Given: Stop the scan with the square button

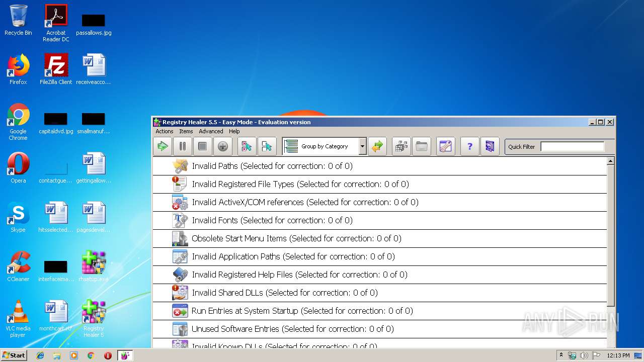Looking at the screenshot, I should pyautogui.click(x=203, y=146).
